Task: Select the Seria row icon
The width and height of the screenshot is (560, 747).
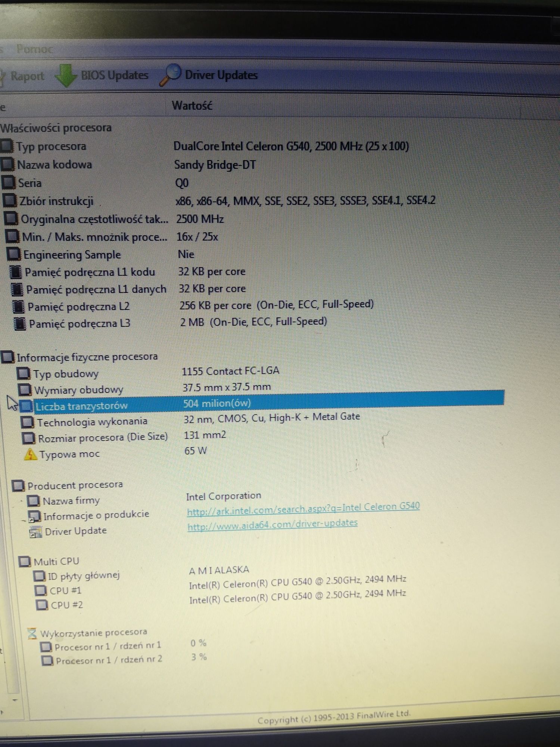Action: pos(9,182)
